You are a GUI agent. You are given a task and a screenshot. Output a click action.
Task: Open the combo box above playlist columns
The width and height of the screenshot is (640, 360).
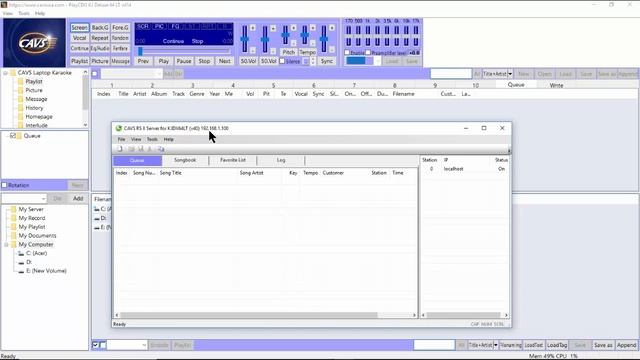click(x=131, y=74)
